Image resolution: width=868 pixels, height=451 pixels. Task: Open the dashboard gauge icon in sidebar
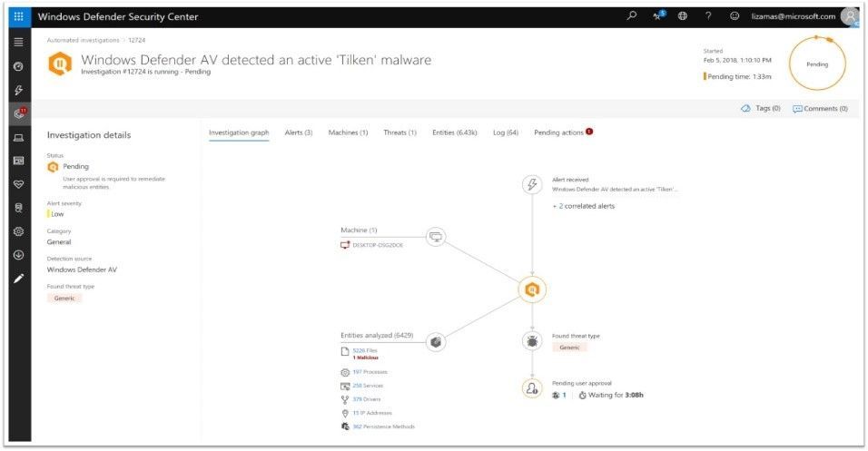pyautogui.click(x=18, y=66)
